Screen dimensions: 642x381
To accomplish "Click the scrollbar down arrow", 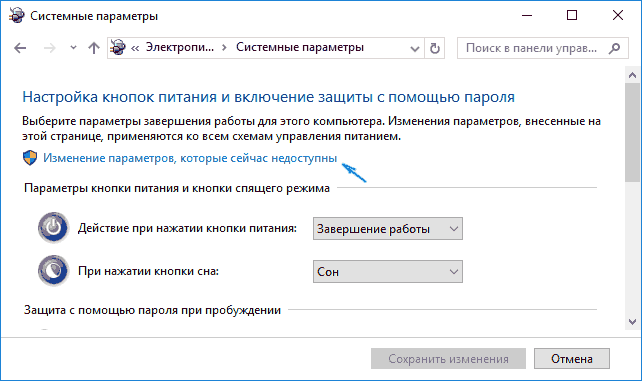I will (x=633, y=322).
